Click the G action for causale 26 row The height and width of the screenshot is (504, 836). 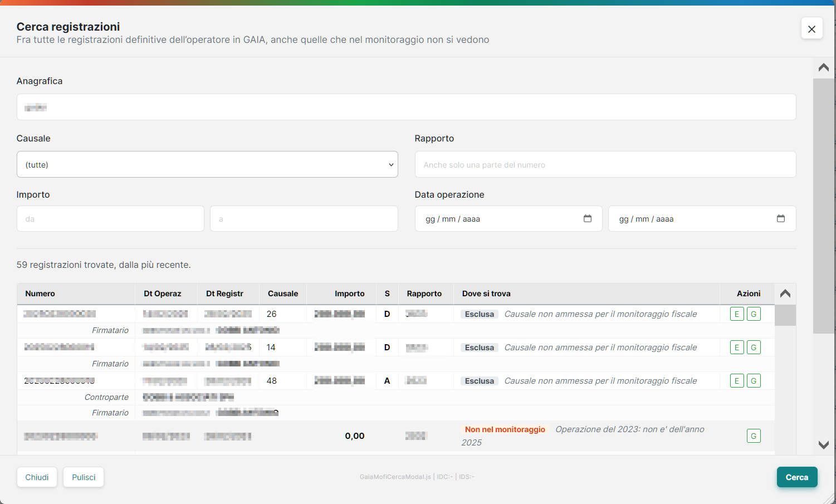tap(754, 314)
